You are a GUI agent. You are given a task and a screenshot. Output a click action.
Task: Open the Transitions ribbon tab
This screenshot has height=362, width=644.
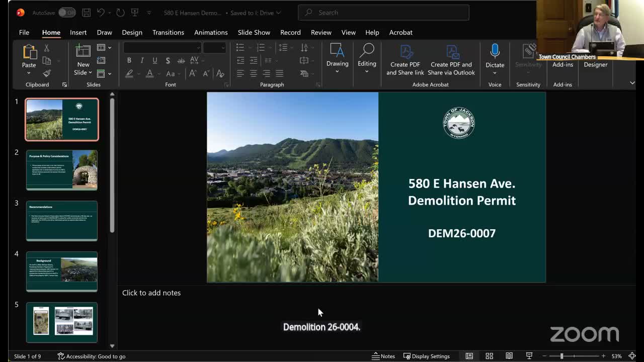click(168, 32)
